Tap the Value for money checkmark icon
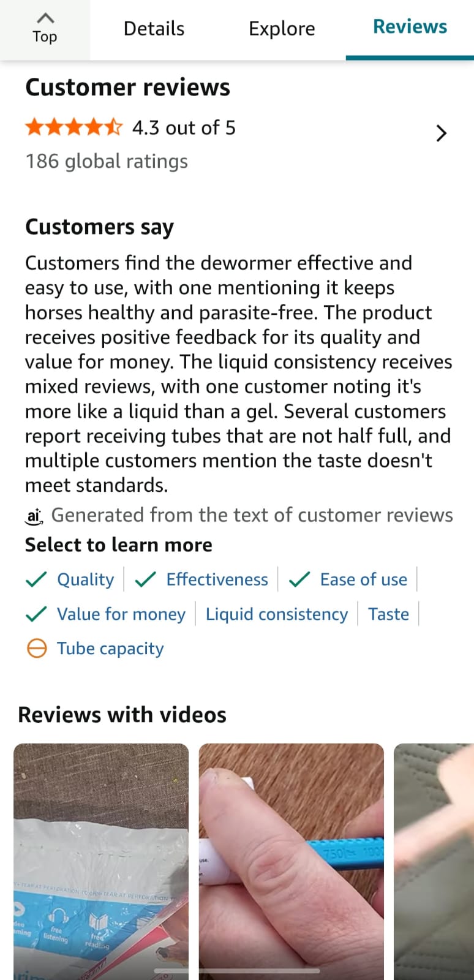The width and height of the screenshot is (474, 980). click(37, 614)
